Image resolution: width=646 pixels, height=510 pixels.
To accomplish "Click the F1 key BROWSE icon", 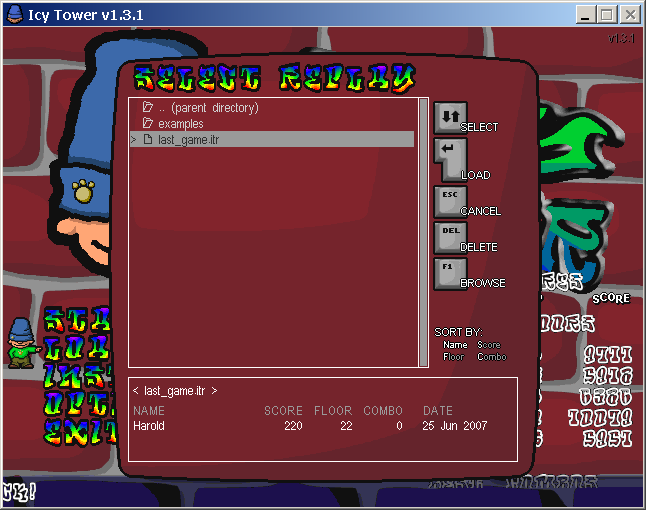I will click(450, 274).
